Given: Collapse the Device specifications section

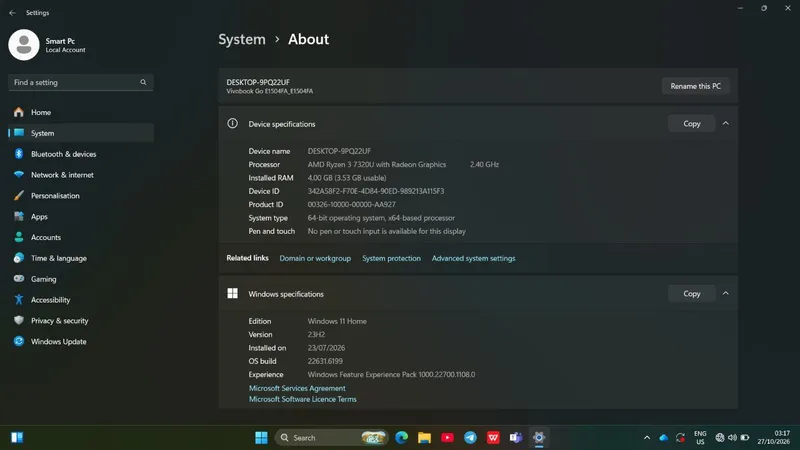Looking at the screenshot, I should pyautogui.click(x=726, y=123).
